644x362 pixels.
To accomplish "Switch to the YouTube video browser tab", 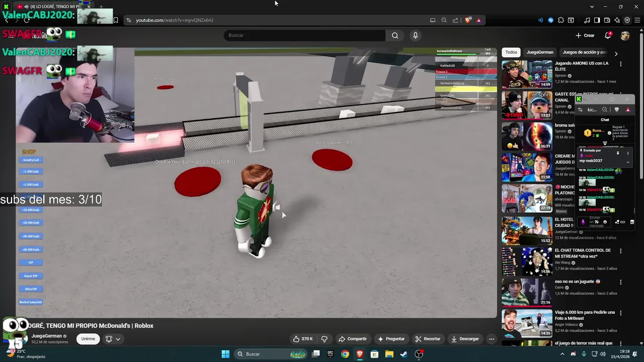I will pyautogui.click(x=53, y=7).
